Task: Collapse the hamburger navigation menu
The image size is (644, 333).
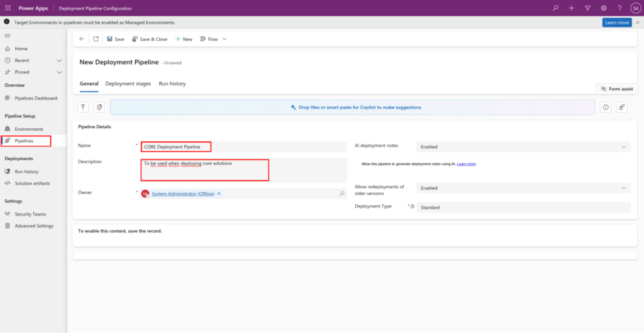Action: tap(8, 36)
